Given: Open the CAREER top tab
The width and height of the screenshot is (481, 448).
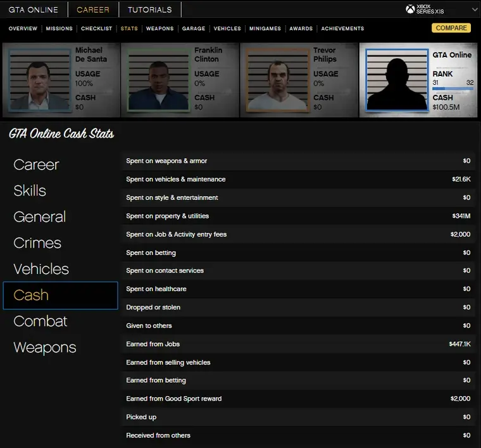Looking at the screenshot, I should coord(93,9).
